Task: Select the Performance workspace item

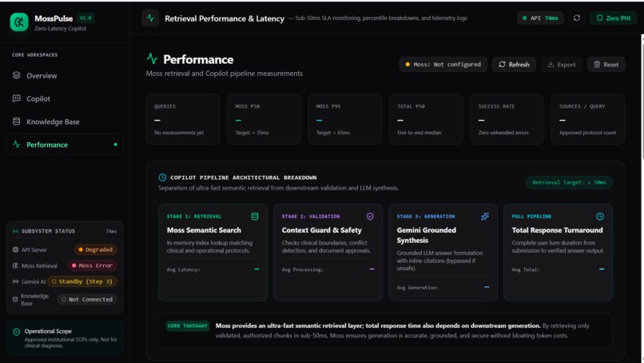Action: point(65,145)
